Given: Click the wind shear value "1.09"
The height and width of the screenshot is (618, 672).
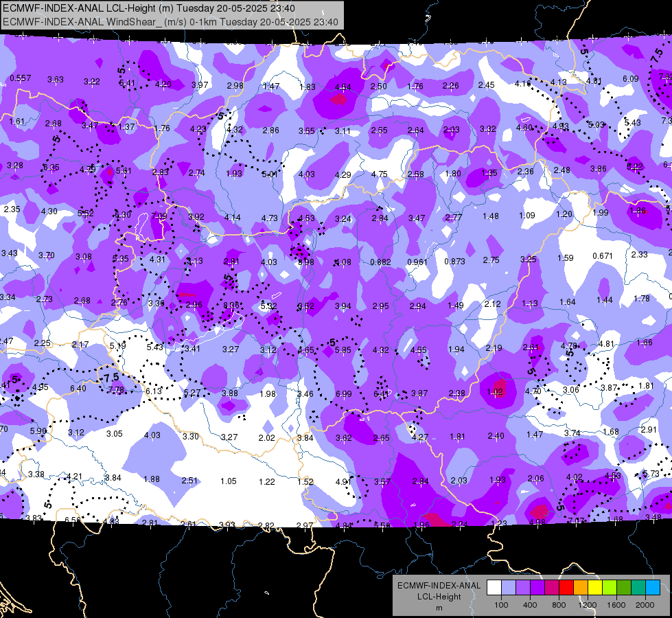Looking at the screenshot, I should 527,216.
